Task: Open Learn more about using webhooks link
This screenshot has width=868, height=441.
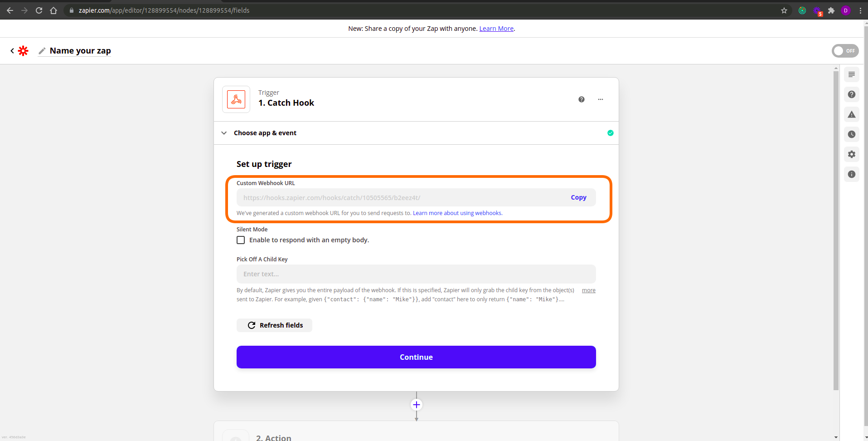Action: (457, 213)
